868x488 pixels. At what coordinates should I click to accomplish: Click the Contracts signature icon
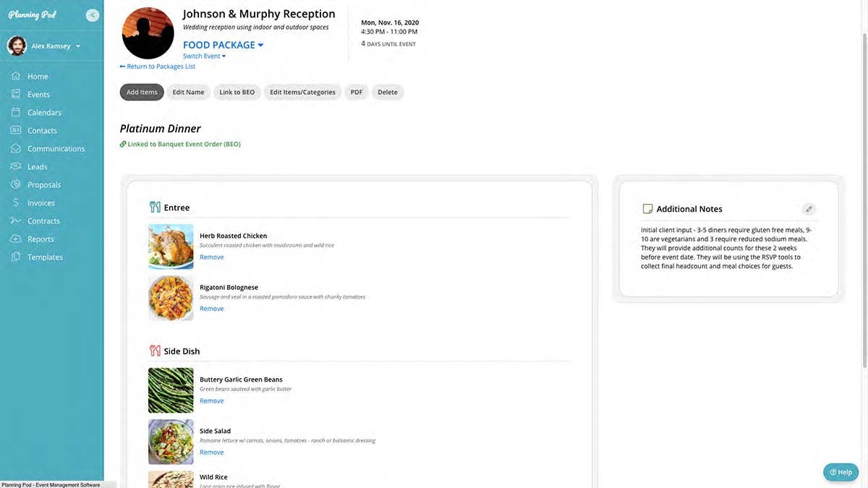16,221
